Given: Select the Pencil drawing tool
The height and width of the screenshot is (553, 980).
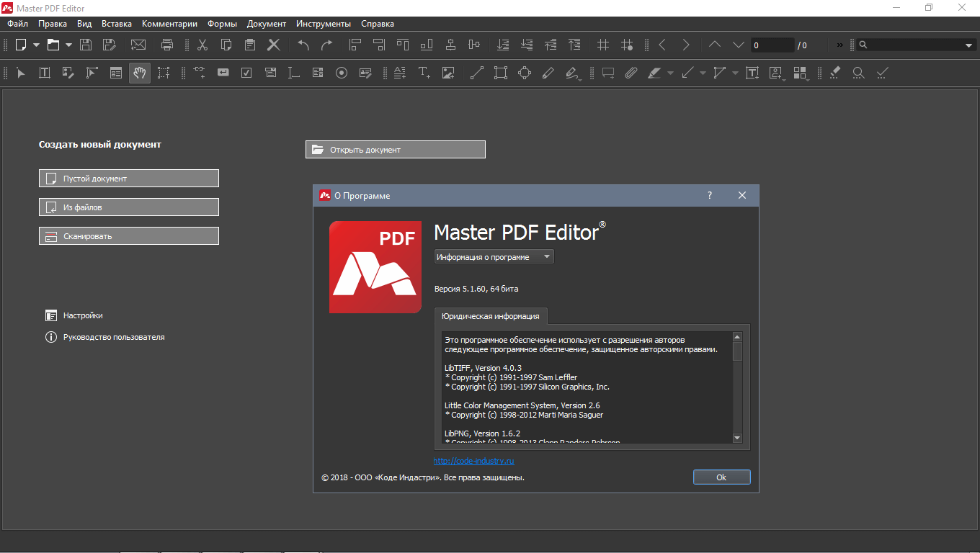Looking at the screenshot, I should [548, 73].
